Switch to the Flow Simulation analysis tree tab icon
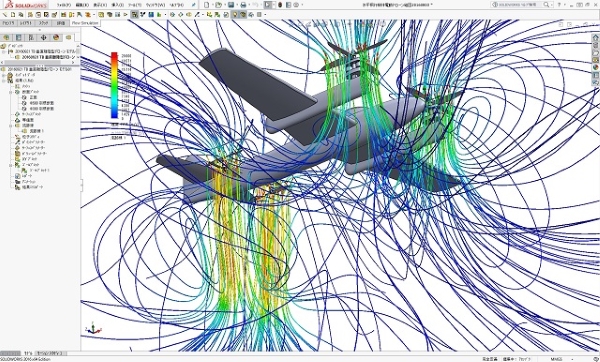This screenshot has height=362, width=600. click(x=68, y=38)
